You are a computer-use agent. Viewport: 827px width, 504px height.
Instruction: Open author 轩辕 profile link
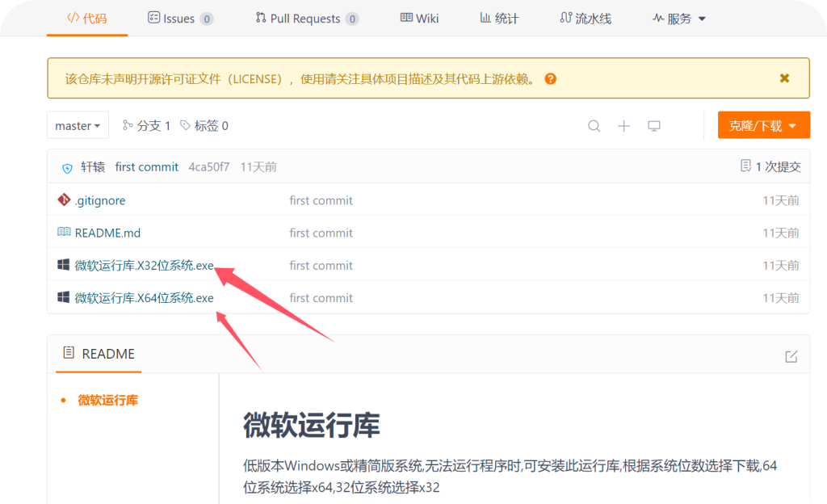coord(93,167)
